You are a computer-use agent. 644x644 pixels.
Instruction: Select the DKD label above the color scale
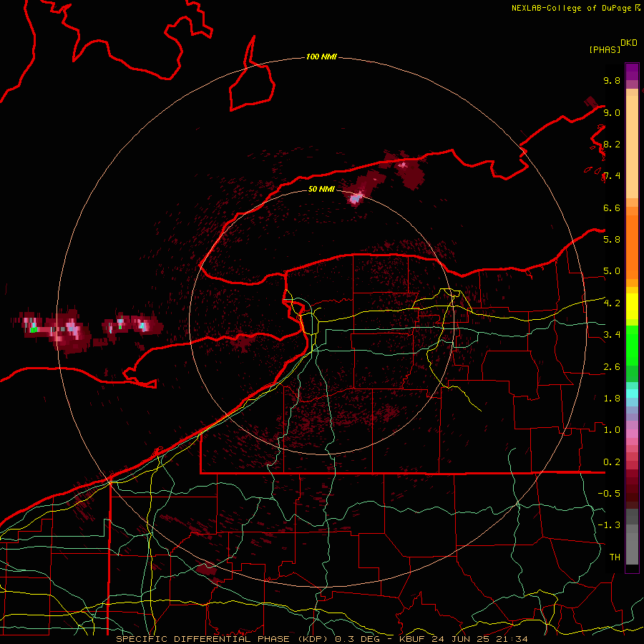pyautogui.click(x=629, y=43)
